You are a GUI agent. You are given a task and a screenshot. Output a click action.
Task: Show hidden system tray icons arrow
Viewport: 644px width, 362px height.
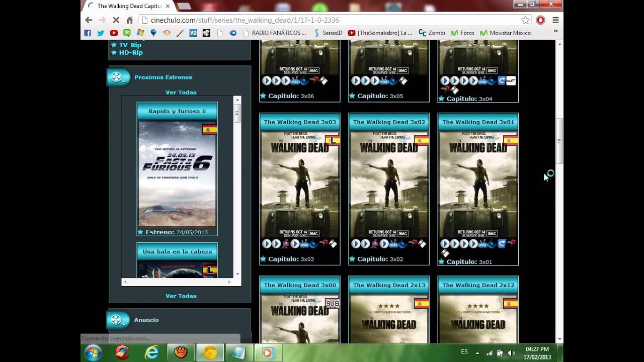(477, 353)
